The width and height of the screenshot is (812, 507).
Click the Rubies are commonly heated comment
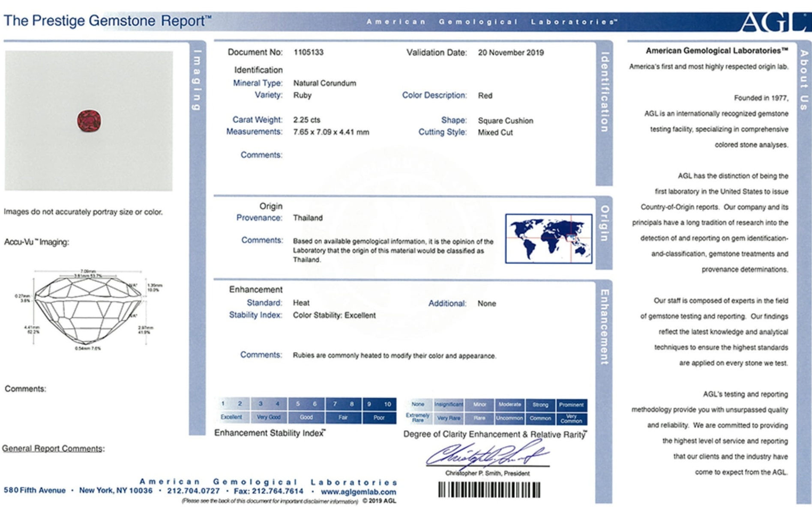click(395, 356)
